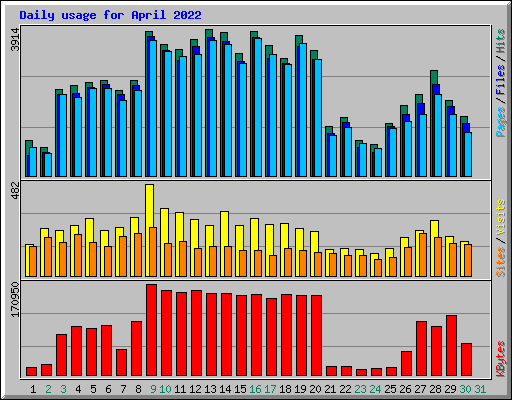Click day label 18 on the axis
The width and height of the screenshot is (512, 400).
(285, 389)
